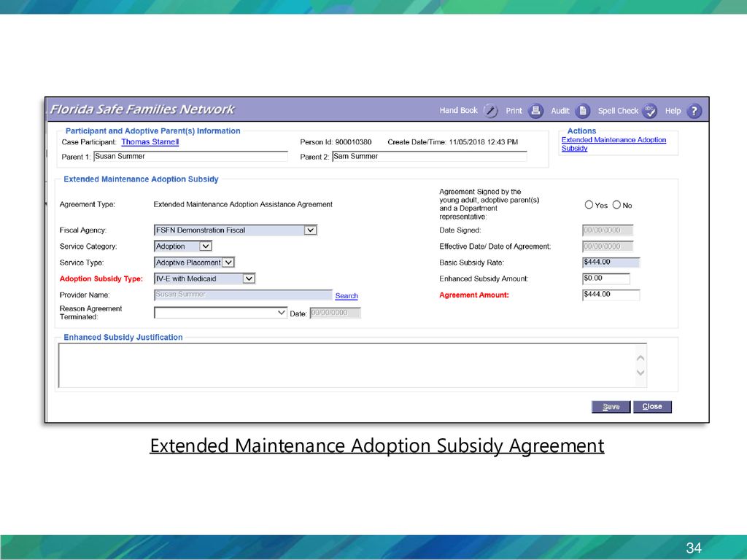Click the Hand Book label
This screenshot has width=747, height=560.
pyautogui.click(x=458, y=111)
